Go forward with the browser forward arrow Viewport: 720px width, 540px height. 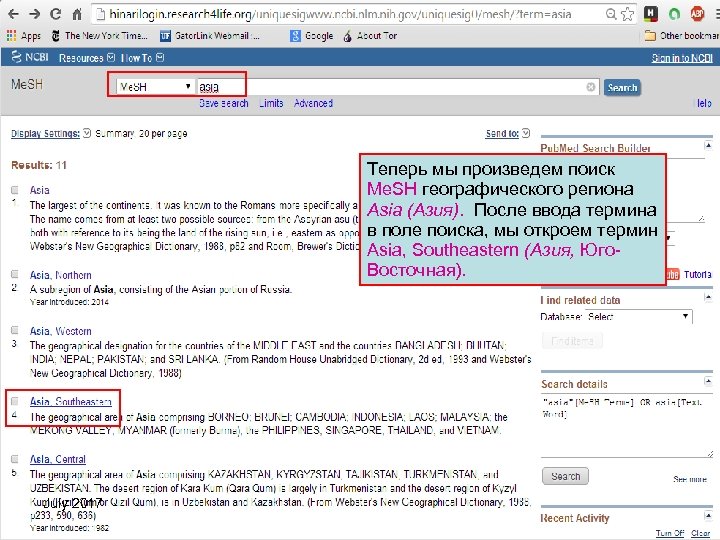click(x=35, y=14)
